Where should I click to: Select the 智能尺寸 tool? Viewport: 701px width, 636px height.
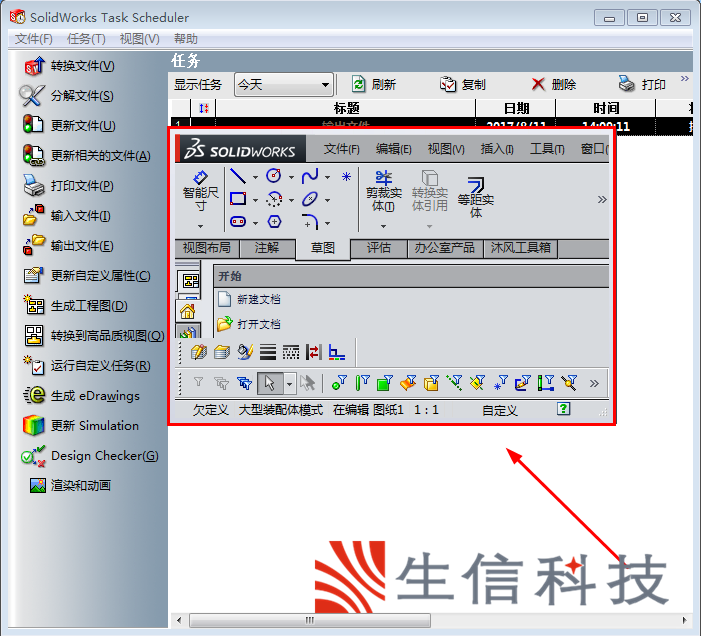(x=200, y=191)
